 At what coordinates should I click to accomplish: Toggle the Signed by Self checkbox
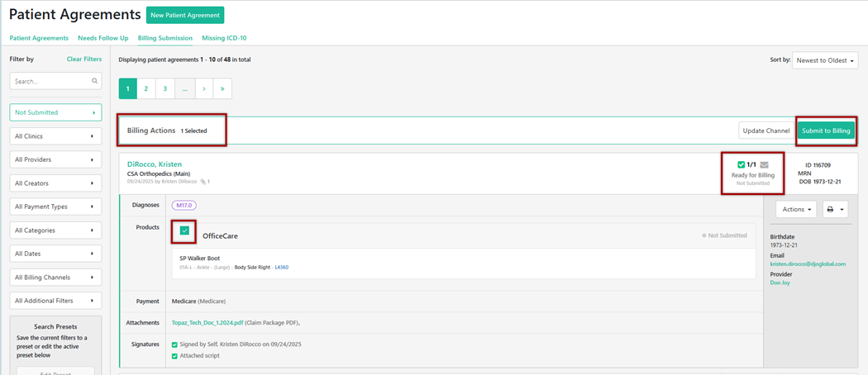pyautogui.click(x=174, y=344)
